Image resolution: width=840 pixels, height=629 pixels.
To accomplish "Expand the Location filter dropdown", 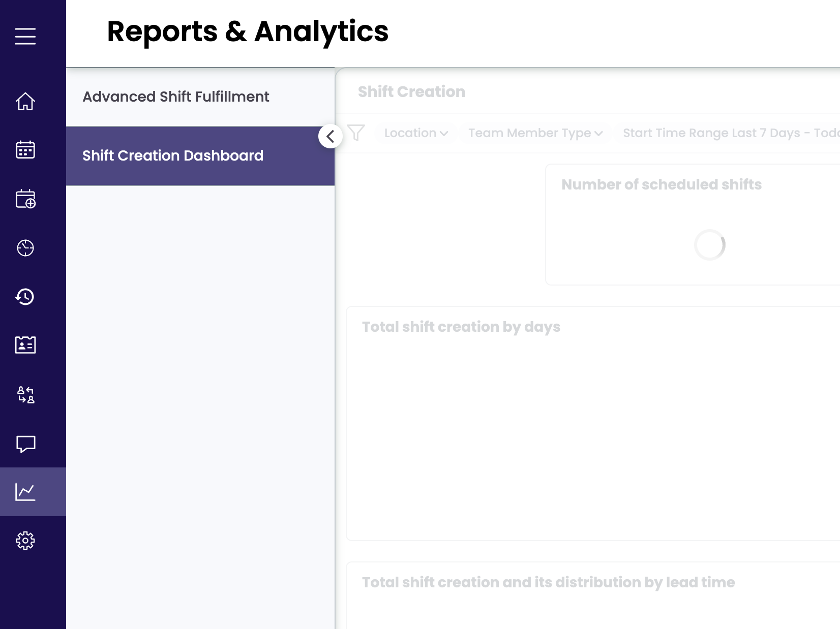I will tap(415, 133).
